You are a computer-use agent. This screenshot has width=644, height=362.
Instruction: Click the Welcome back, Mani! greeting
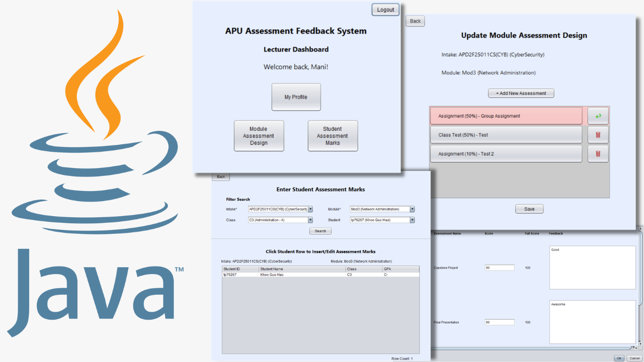coord(296,67)
